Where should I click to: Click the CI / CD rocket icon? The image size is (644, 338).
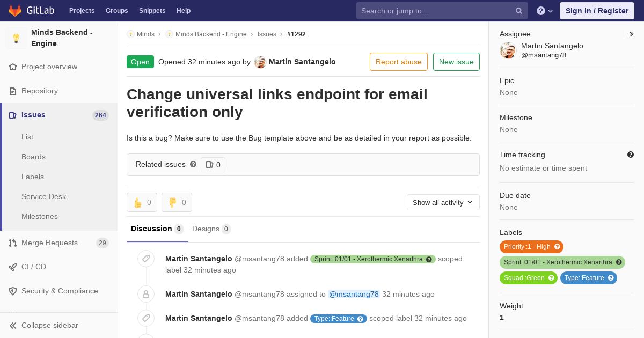(x=13, y=267)
